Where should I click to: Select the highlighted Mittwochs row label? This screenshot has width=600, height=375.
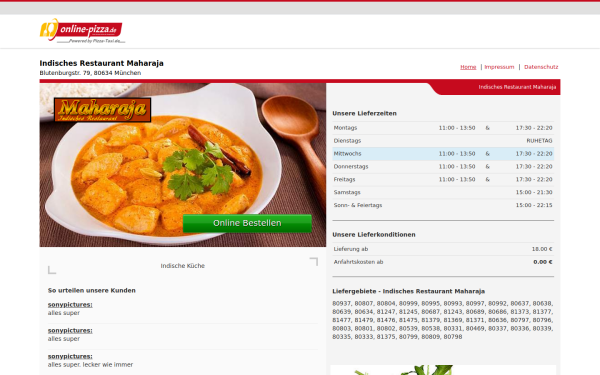click(347, 154)
